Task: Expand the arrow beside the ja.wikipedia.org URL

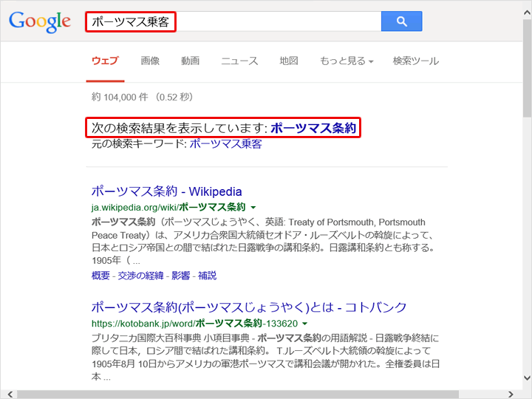Action: click(253, 208)
